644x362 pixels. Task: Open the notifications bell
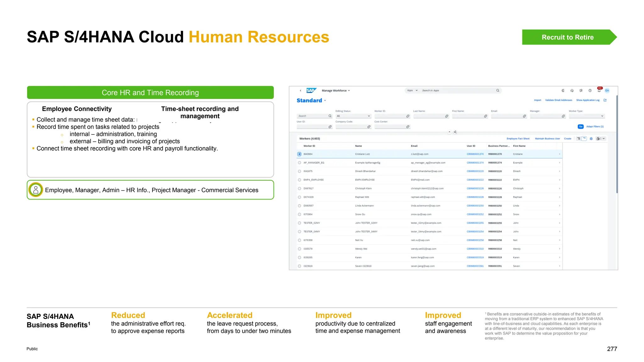point(599,90)
